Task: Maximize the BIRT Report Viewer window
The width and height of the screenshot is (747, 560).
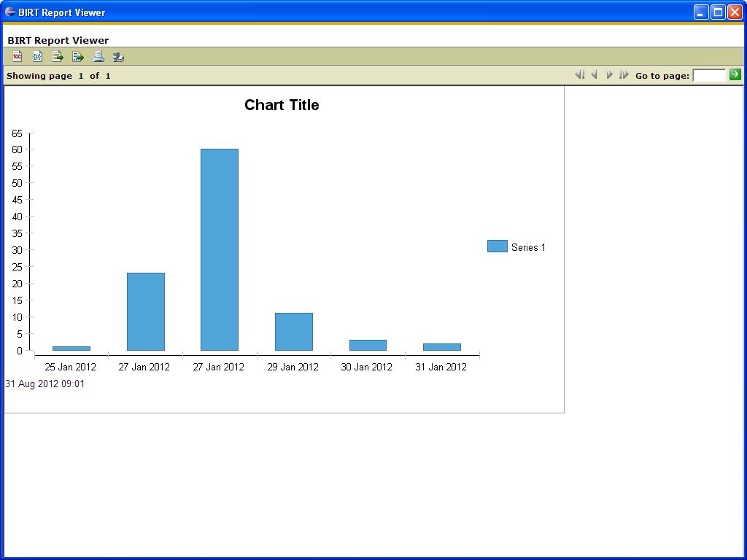Action: point(718,12)
